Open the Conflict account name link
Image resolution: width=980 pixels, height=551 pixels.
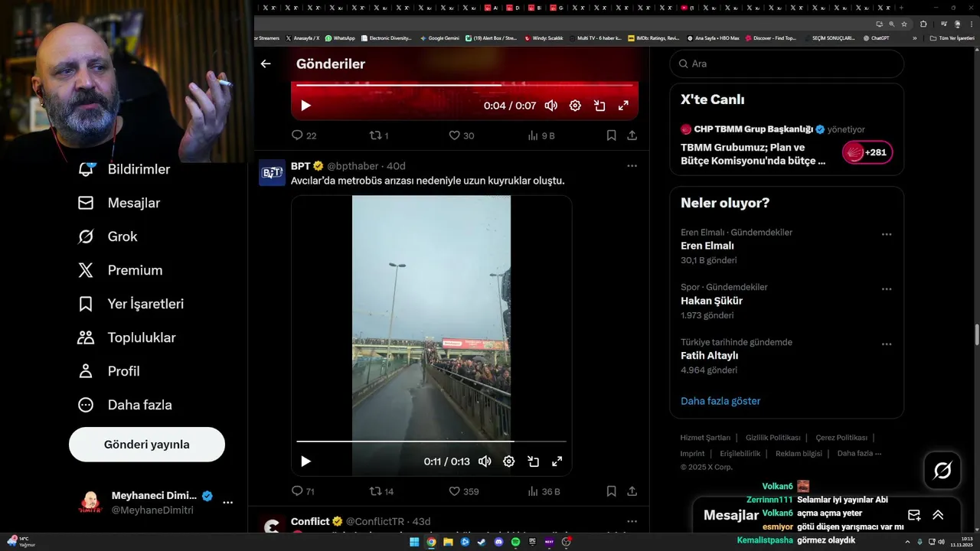pyautogui.click(x=310, y=521)
